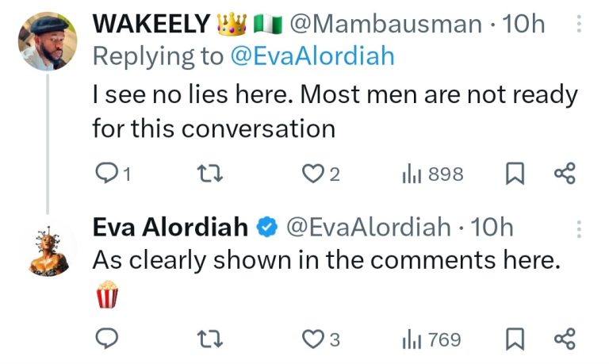Open WAKEELY's profile picture
This screenshot has width=609, height=364.
coord(47,41)
